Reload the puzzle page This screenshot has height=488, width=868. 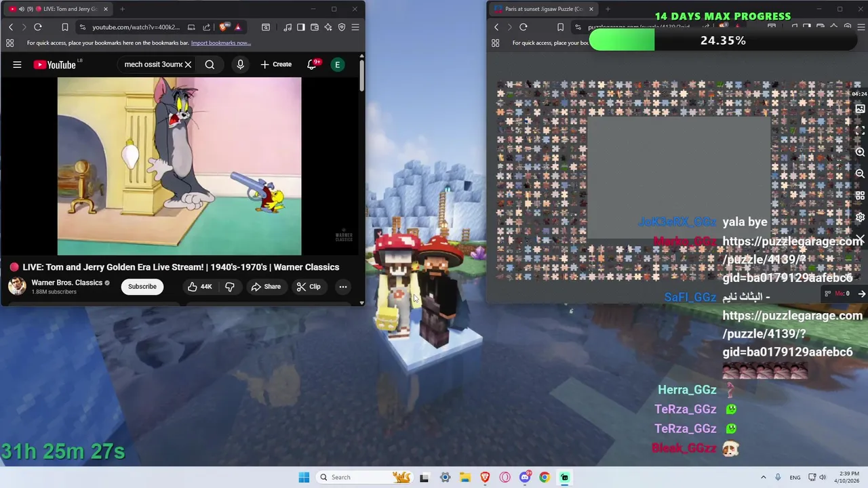pos(524,27)
